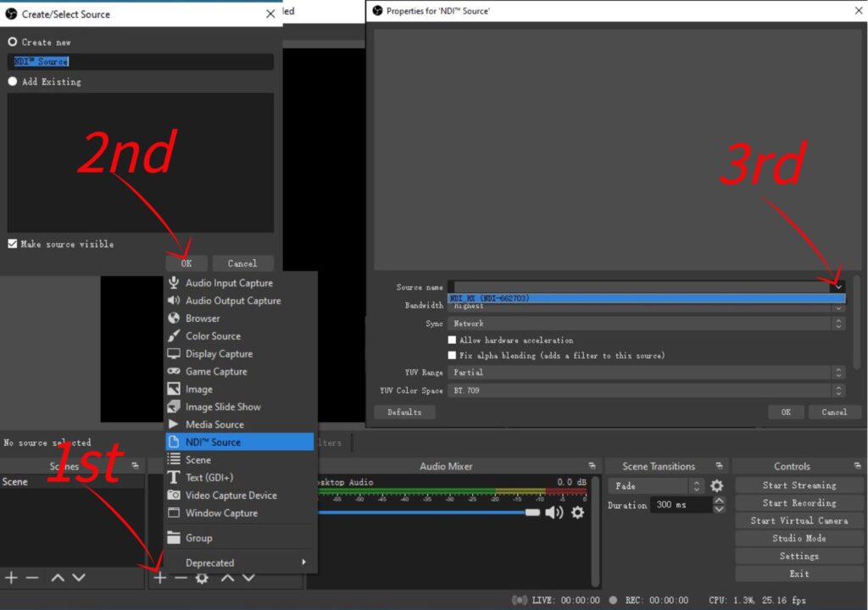The height and width of the screenshot is (610, 868).
Task: Increase the transition Duration value
Action: pyautogui.click(x=719, y=501)
